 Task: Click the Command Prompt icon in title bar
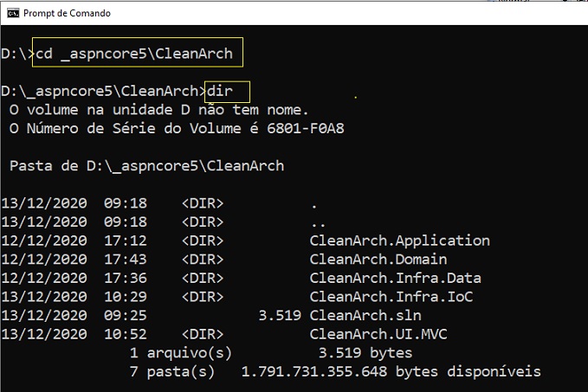13,13
